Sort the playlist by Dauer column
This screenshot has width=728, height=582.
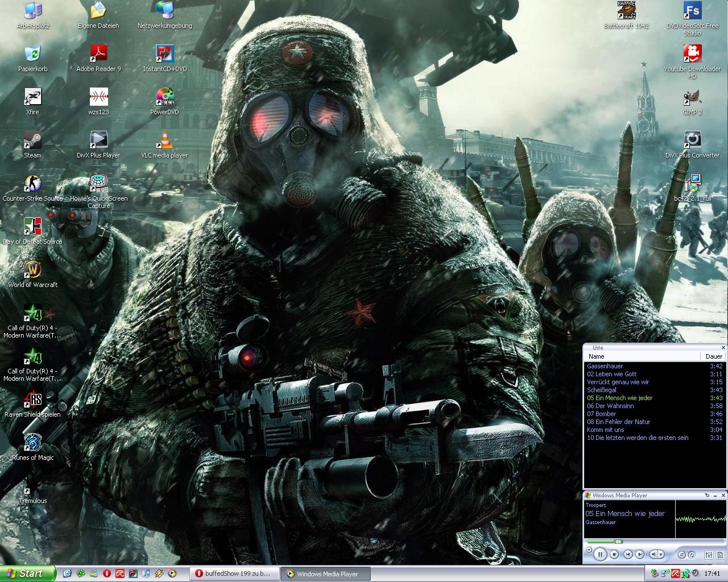713,356
